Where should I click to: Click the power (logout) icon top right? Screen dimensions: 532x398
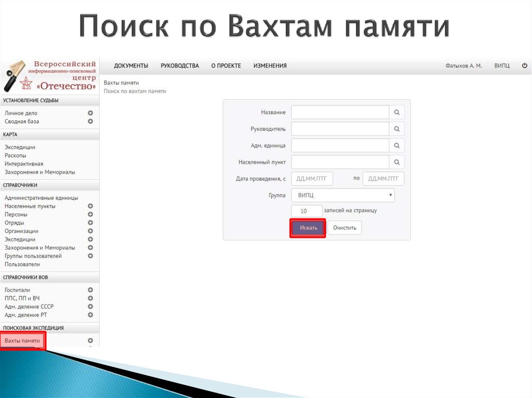tap(525, 66)
